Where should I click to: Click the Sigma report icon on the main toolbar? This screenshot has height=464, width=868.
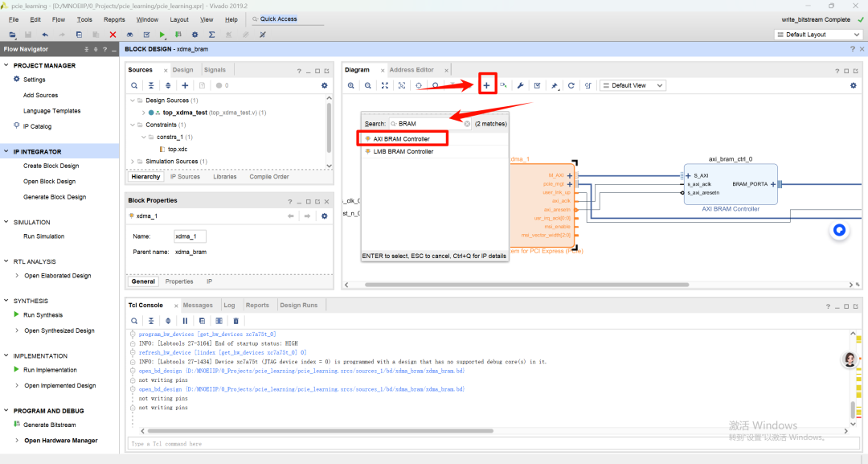[x=212, y=34]
